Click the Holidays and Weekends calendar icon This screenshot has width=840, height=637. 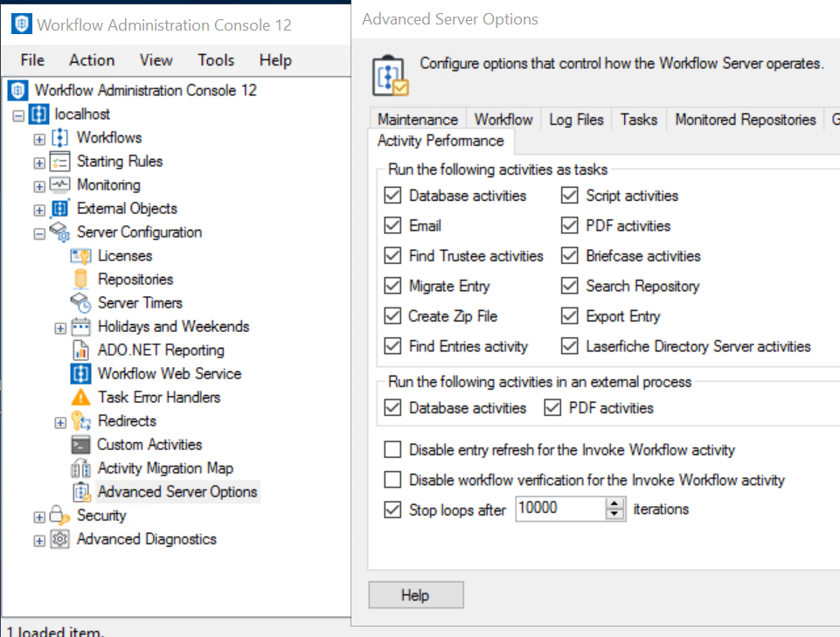(81, 326)
